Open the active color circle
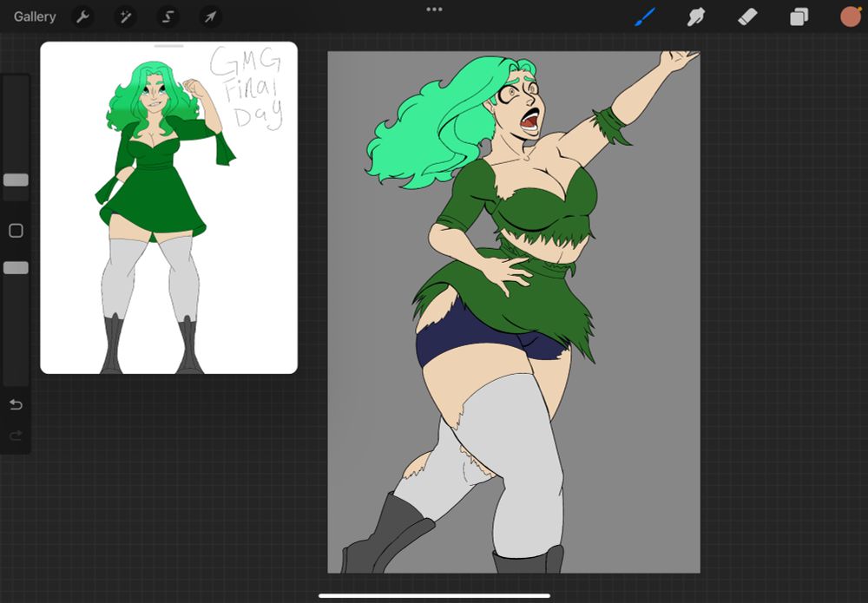 [850, 16]
